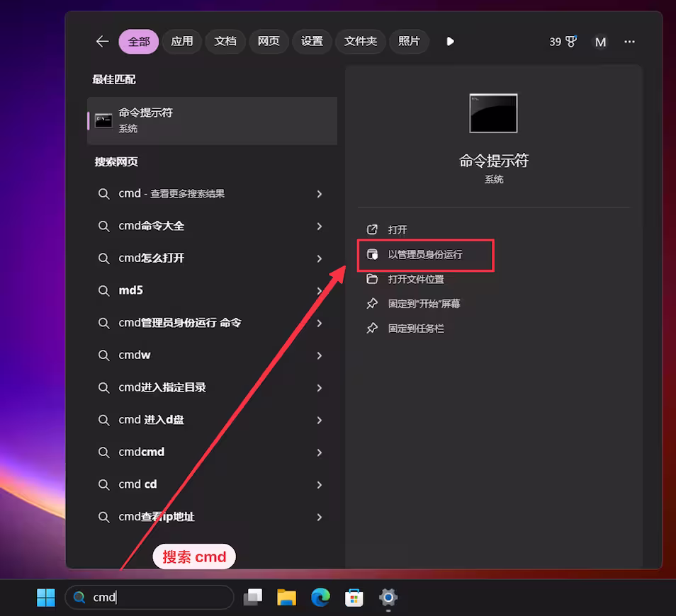
Task: Click the 命令提示符 icon in best match
Action: click(103, 120)
